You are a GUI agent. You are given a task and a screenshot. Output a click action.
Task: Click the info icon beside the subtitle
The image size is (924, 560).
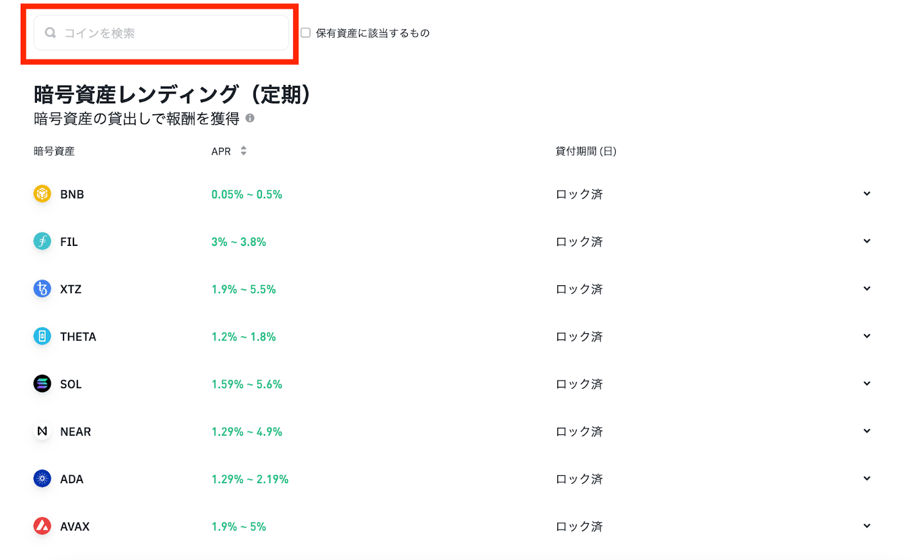click(x=250, y=118)
